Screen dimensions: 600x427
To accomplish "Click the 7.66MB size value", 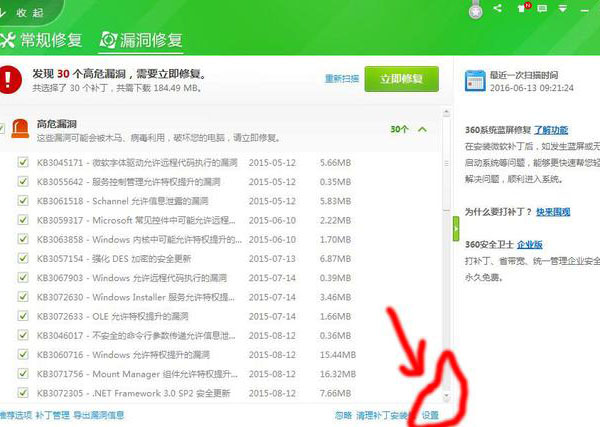I will tap(336, 393).
